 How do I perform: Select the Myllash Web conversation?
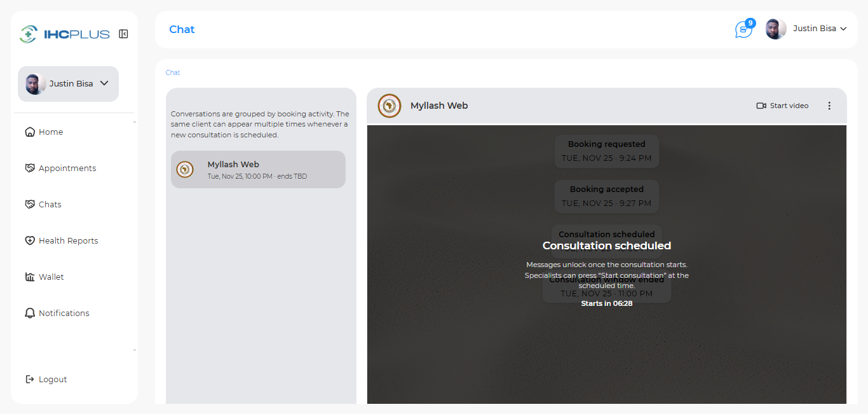tap(258, 169)
